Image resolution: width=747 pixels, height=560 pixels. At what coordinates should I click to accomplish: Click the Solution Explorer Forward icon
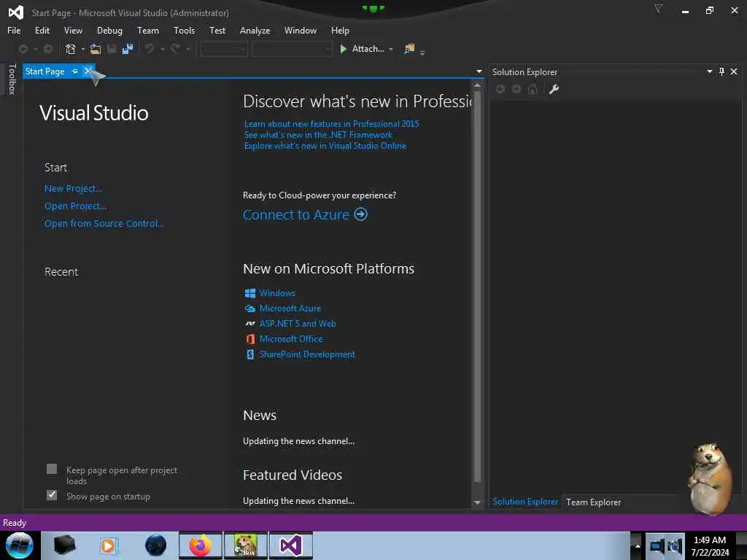pyautogui.click(x=516, y=89)
